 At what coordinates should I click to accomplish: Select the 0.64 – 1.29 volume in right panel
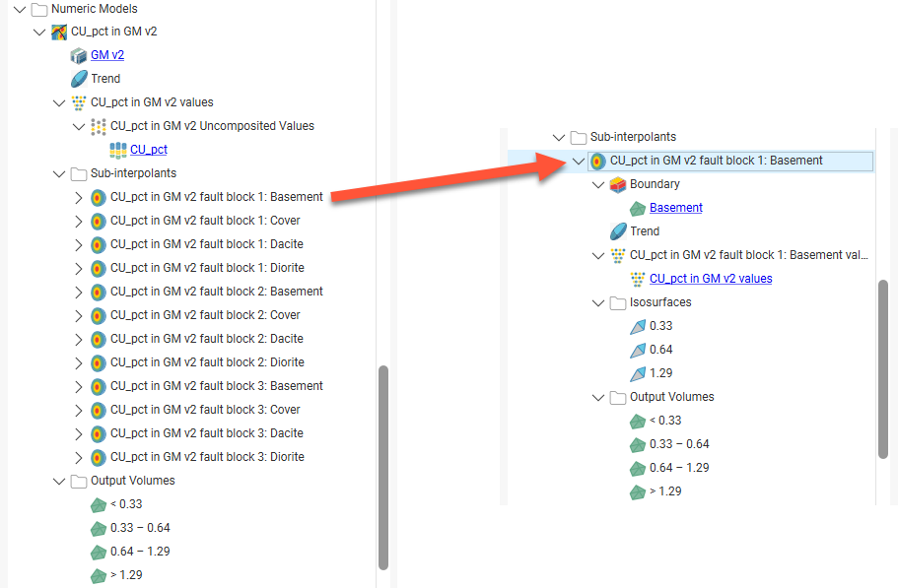[x=679, y=468]
